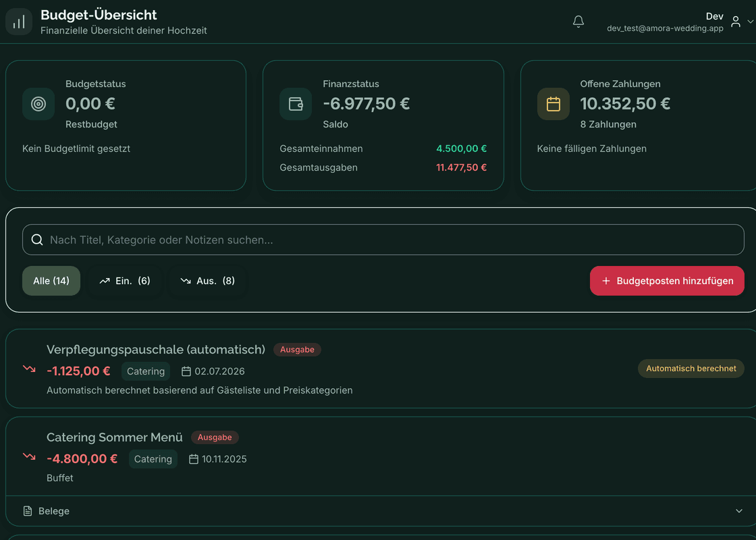The width and height of the screenshot is (756, 540).
Task: Click the -6.977,50 € Saldo value
Action: (367, 104)
